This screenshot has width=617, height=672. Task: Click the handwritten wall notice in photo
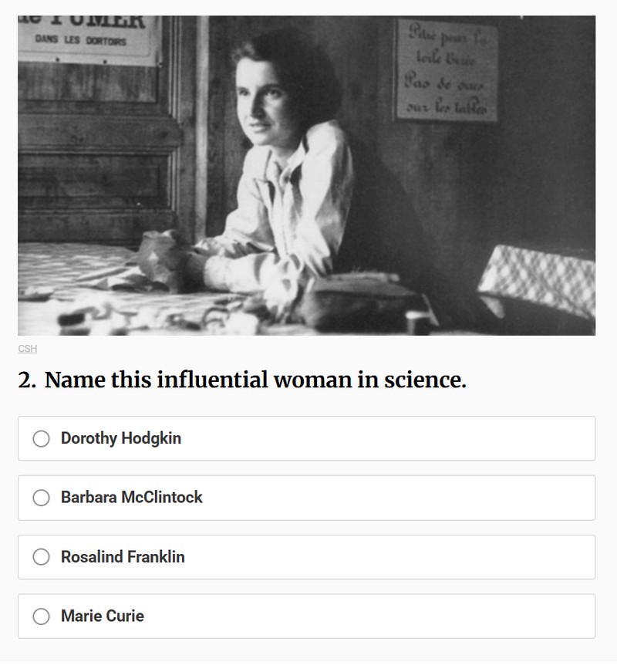(x=446, y=71)
